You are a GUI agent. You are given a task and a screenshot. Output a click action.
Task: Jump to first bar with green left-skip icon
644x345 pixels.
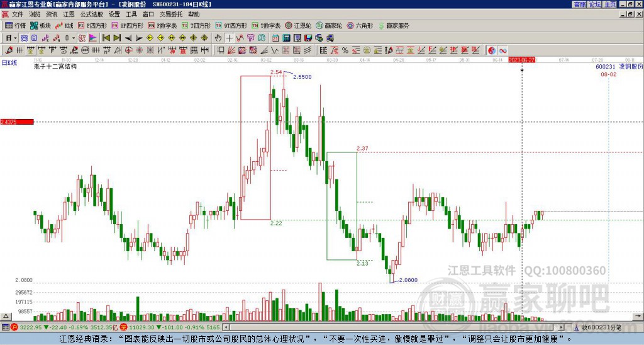click(x=106, y=38)
